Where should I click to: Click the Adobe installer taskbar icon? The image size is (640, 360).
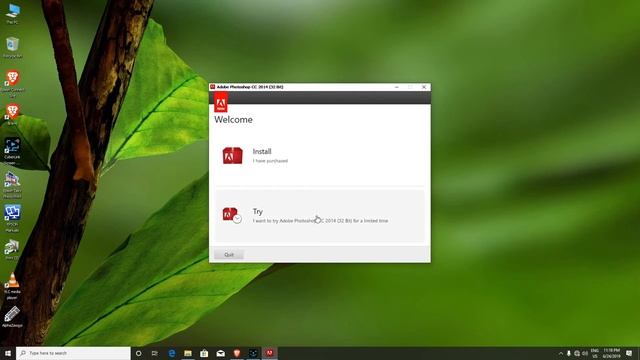click(x=269, y=353)
